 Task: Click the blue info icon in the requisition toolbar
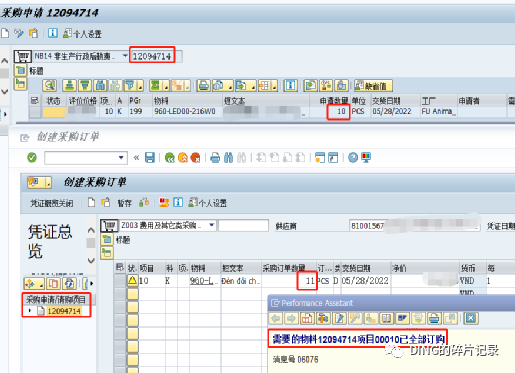coord(53,33)
